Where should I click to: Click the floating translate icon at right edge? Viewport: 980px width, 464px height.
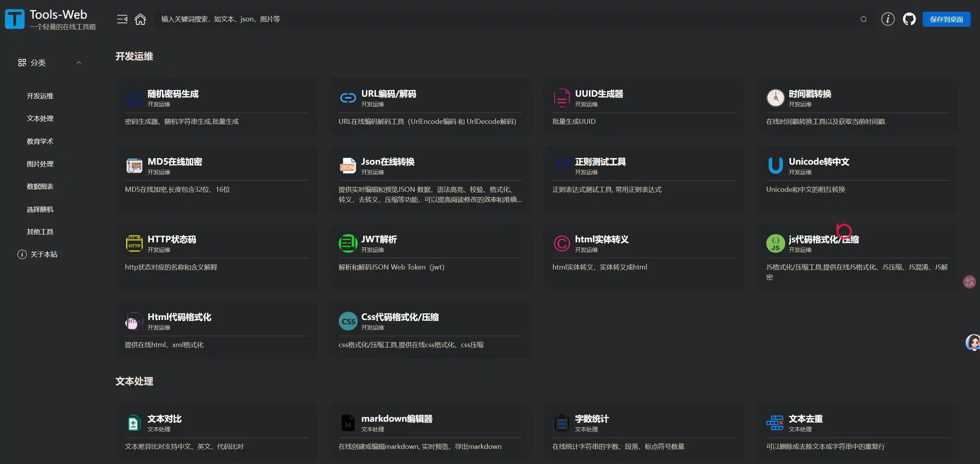pyautogui.click(x=969, y=282)
